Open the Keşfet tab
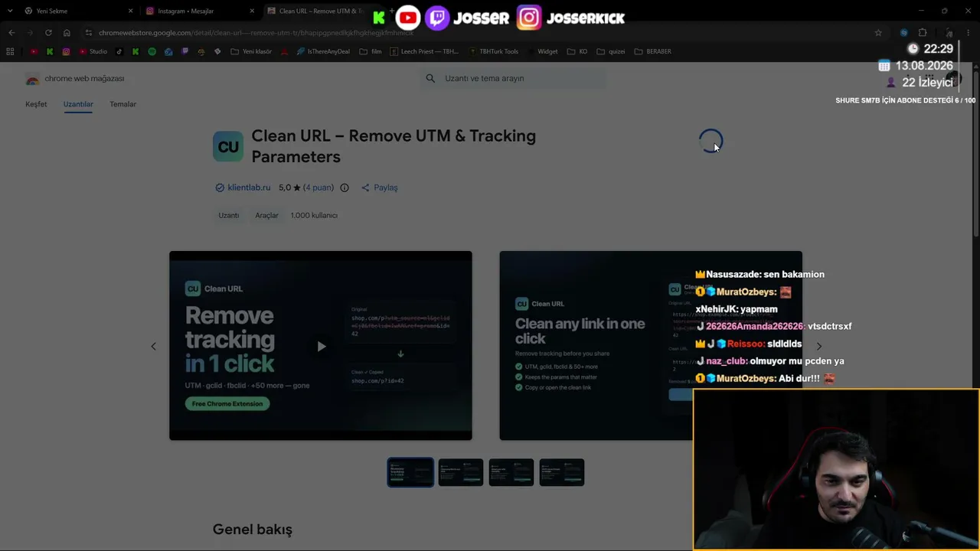This screenshot has height=551, width=980. click(36, 104)
